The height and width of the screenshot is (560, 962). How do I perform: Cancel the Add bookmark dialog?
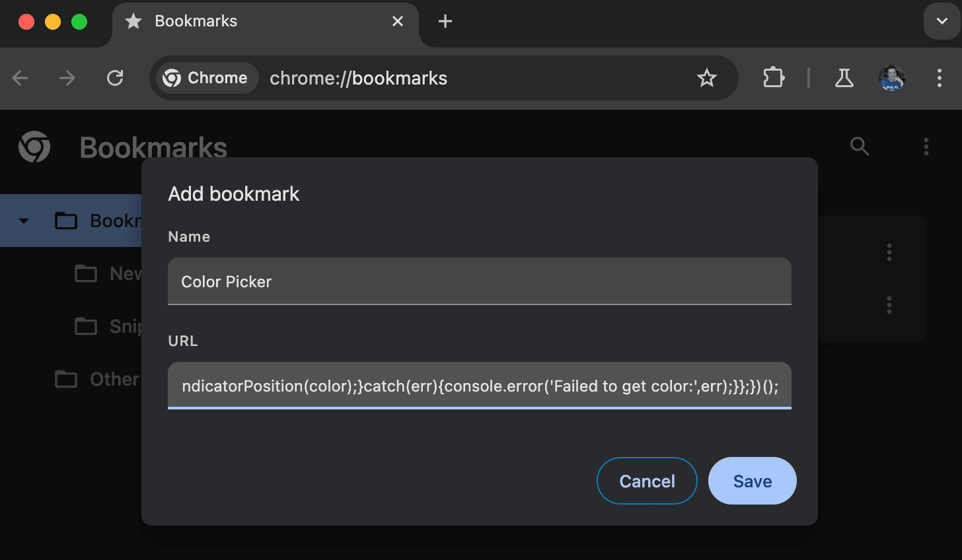click(647, 481)
